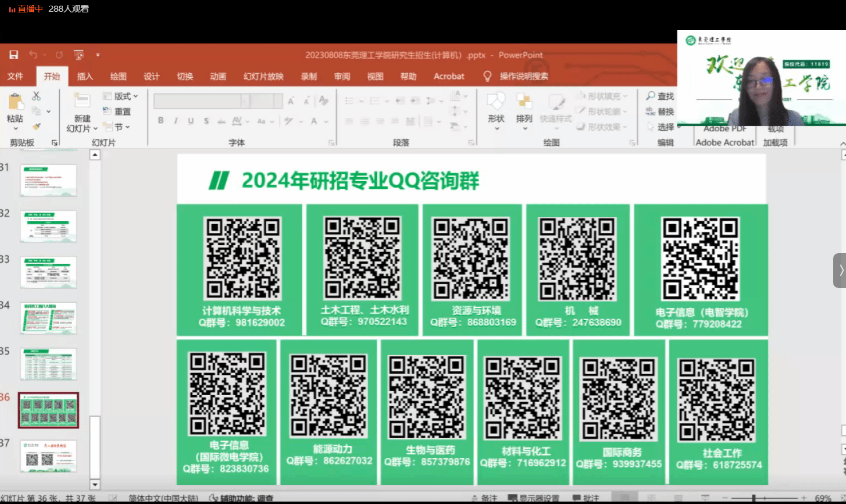Viewport: 846px width, 504px height.
Task: Click the New Slide (新建幻灯片) icon
Action: [x=82, y=102]
